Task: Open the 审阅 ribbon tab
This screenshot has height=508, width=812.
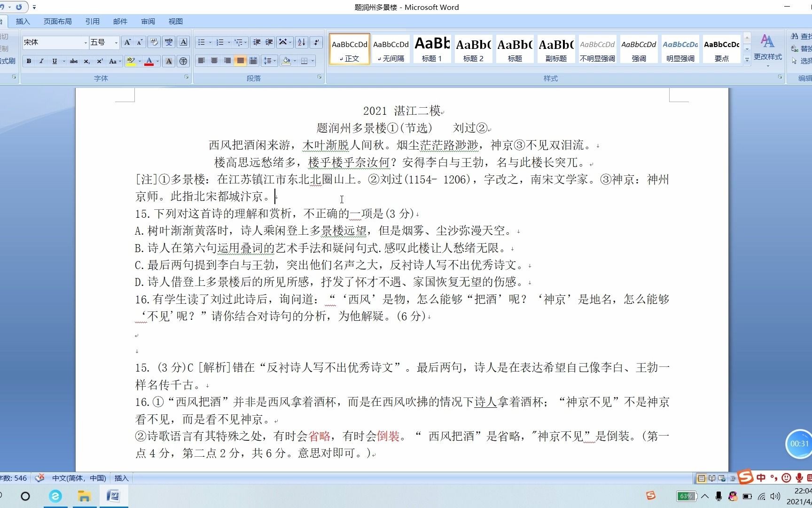Action: click(x=148, y=21)
